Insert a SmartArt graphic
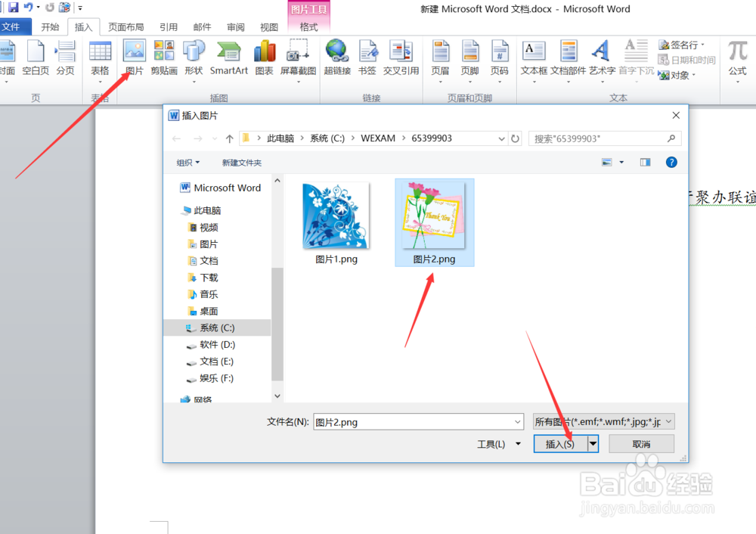The image size is (756, 534). coord(226,54)
